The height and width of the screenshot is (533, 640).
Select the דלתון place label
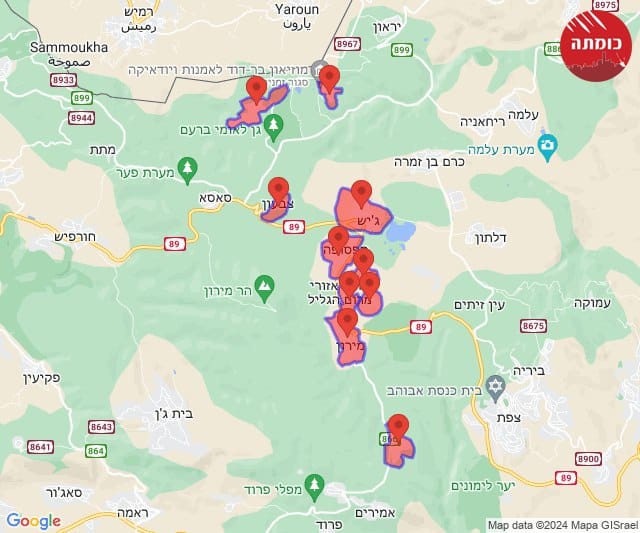point(491,238)
